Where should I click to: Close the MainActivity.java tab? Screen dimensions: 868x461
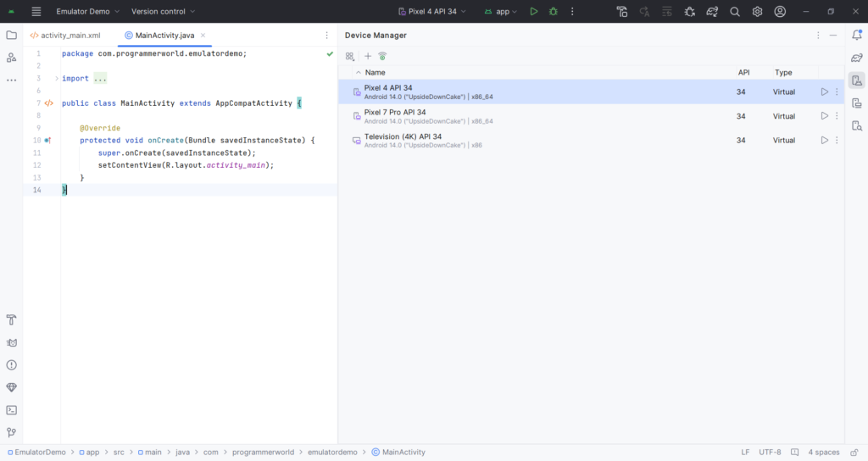tap(203, 35)
